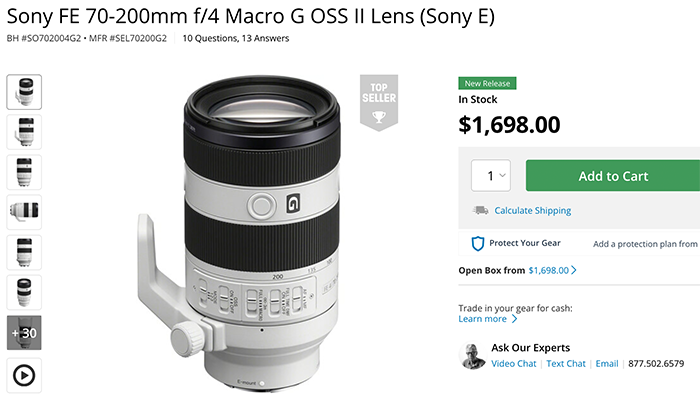Click the Protect Your Gear shield icon
This screenshot has width=700, height=407.
pyautogui.click(x=478, y=244)
